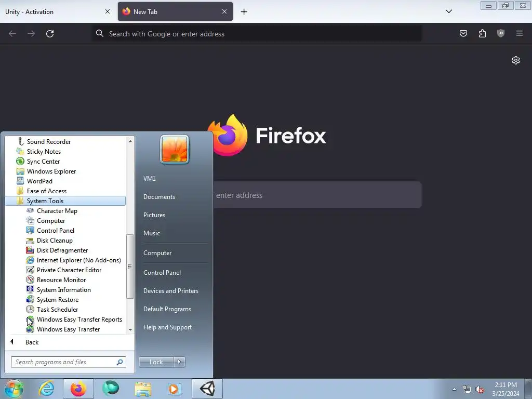This screenshot has width=532, height=399.
Task: Open Windows Media Player on the taskbar
Action: coord(175,389)
